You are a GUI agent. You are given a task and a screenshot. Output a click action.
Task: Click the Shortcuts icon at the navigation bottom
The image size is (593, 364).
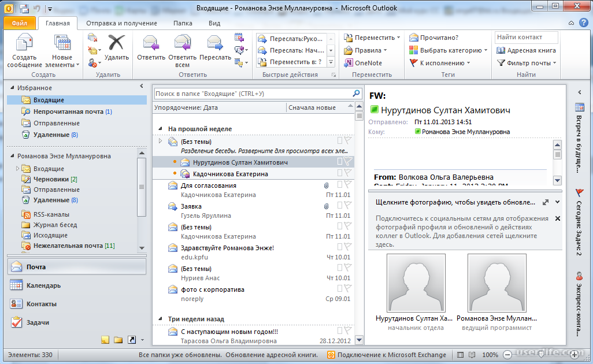(x=132, y=340)
